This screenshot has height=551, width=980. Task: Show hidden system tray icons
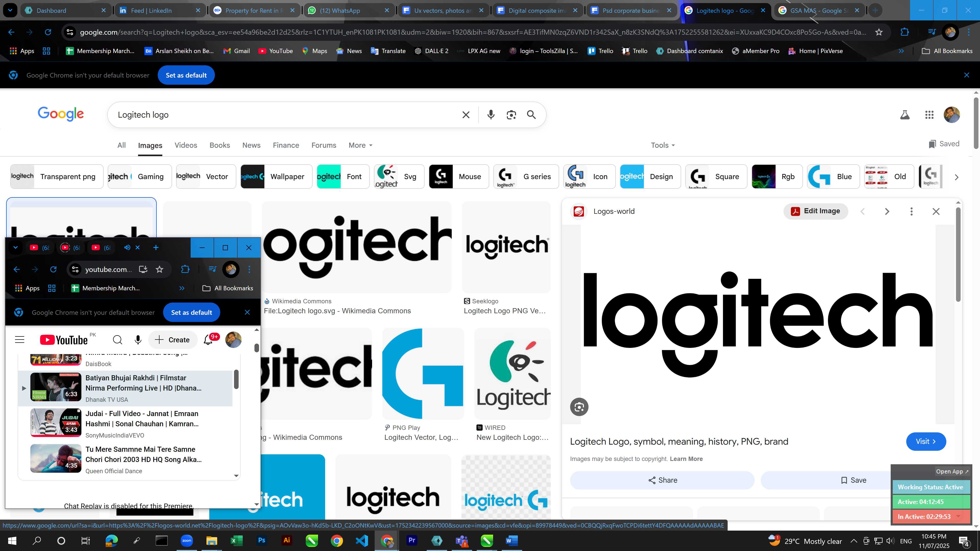[854, 541]
